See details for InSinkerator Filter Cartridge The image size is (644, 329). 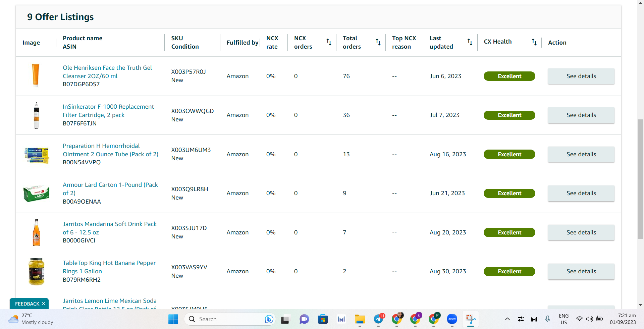tap(581, 115)
